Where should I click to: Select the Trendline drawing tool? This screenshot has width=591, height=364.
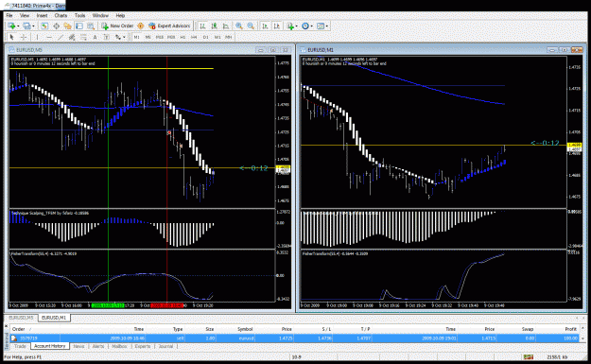pos(61,37)
